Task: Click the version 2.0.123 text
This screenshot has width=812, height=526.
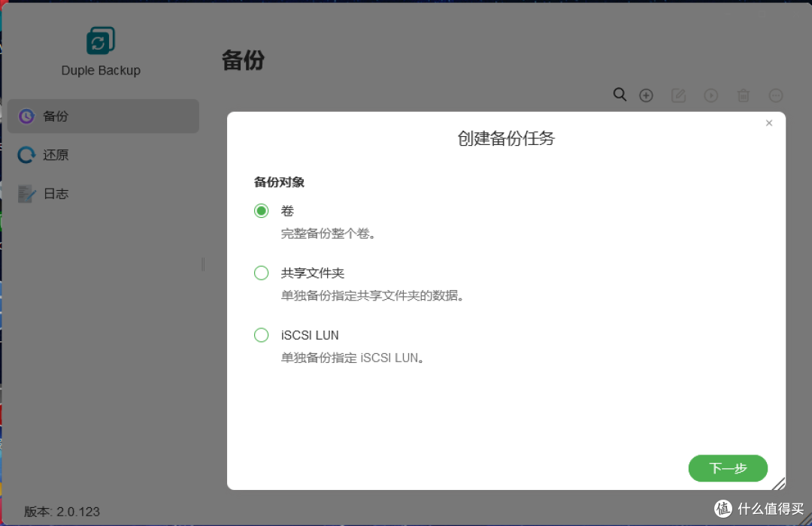Action: click(x=62, y=512)
